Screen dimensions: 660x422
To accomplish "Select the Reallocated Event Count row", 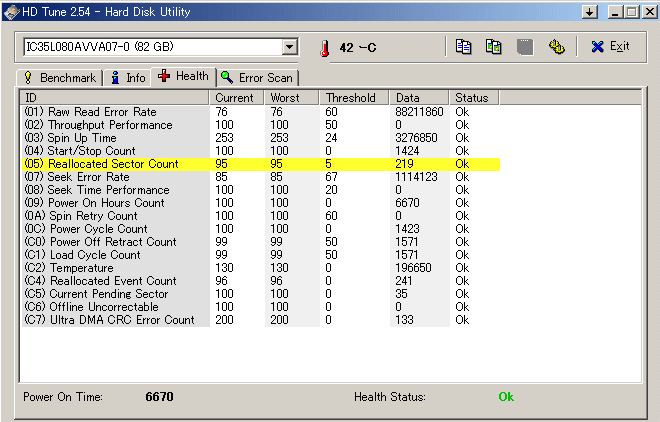I will point(261,281).
